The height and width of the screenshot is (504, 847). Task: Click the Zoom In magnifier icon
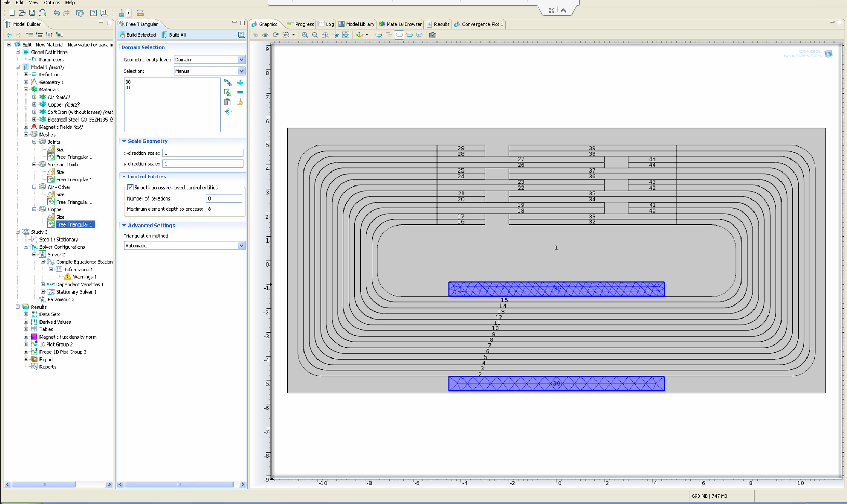(x=305, y=35)
